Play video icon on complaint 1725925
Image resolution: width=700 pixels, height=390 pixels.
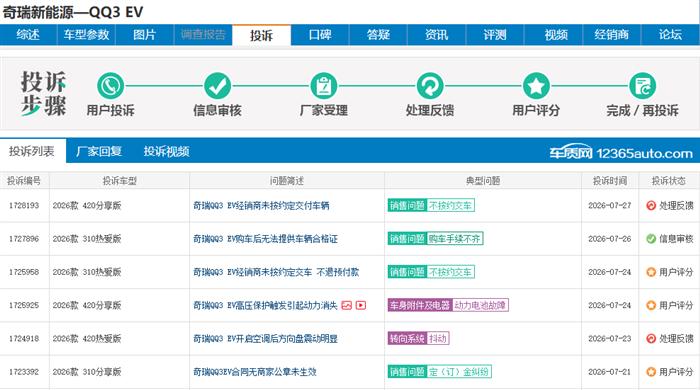[x=361, y=305]
